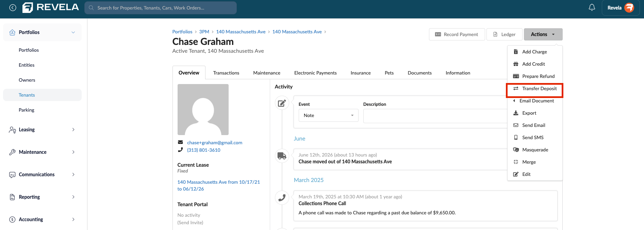Click the Portfolios house icon
The image size is (644, 230).
pos(12,32)
